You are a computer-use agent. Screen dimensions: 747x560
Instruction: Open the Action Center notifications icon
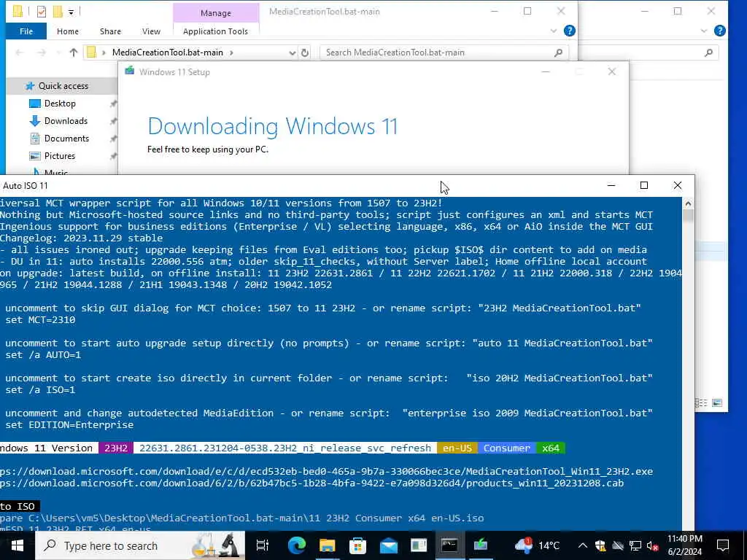(723, 545)
